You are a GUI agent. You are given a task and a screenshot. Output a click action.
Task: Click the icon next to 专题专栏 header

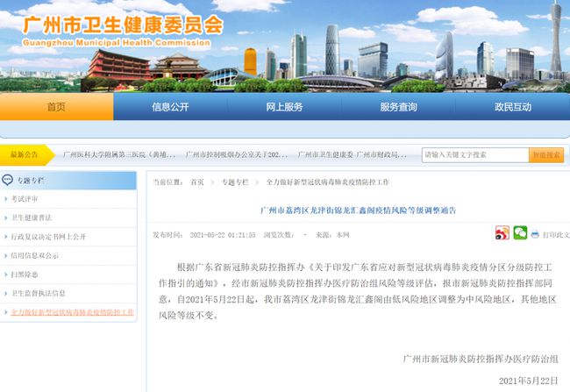[x=8, y=181]
